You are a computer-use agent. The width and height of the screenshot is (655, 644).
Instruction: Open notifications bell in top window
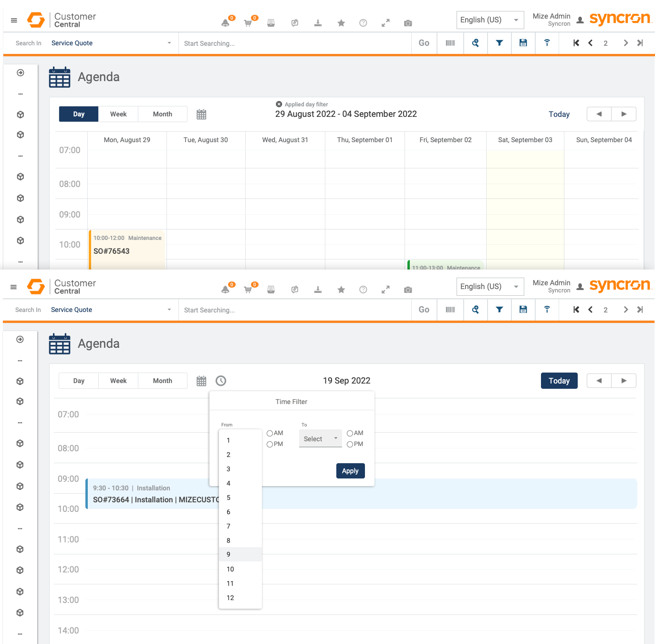pos(226,22)
